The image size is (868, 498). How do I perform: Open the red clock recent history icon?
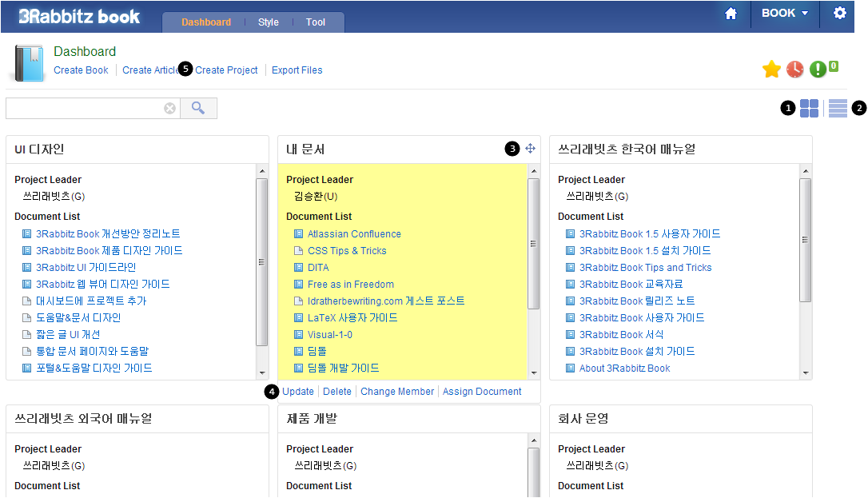795,70
